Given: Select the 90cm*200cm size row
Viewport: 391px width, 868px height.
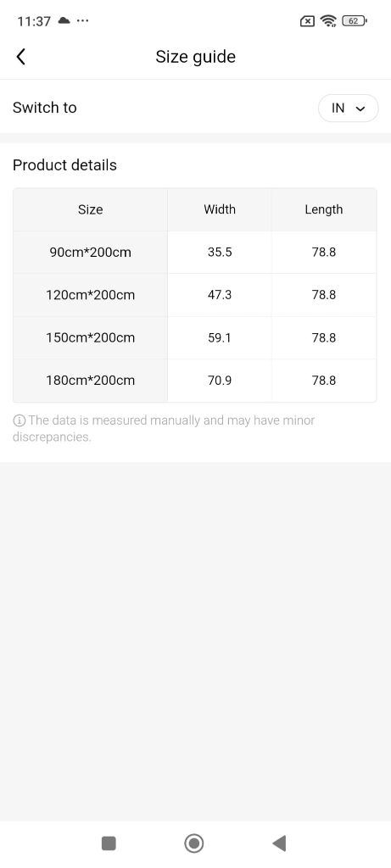Looking at the screenshot, I should (195, 253).
